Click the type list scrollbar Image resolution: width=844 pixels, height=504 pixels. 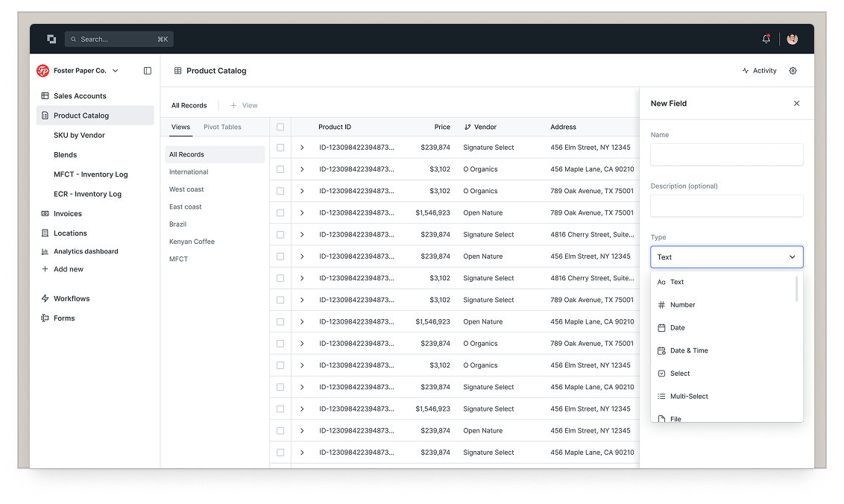coord(796,289)
